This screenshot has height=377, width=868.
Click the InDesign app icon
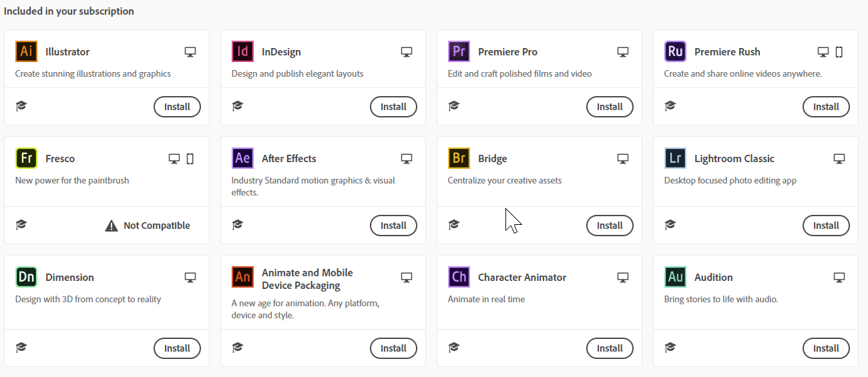coord(242,51)
